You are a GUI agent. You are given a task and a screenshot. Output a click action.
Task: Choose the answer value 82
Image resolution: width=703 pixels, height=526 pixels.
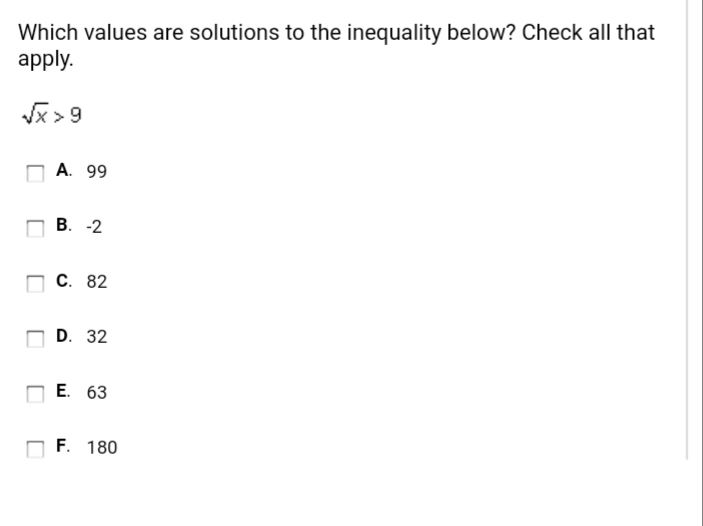[x=97, y=282]
